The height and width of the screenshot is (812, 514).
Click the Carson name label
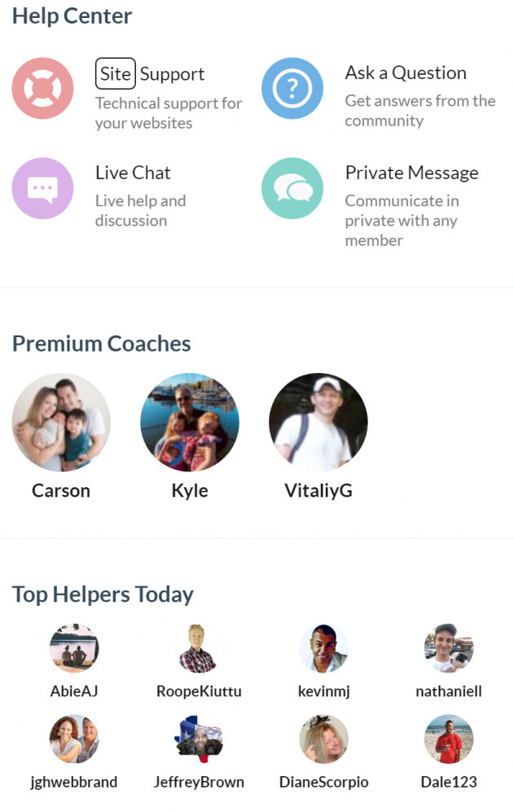click(61, 490)
